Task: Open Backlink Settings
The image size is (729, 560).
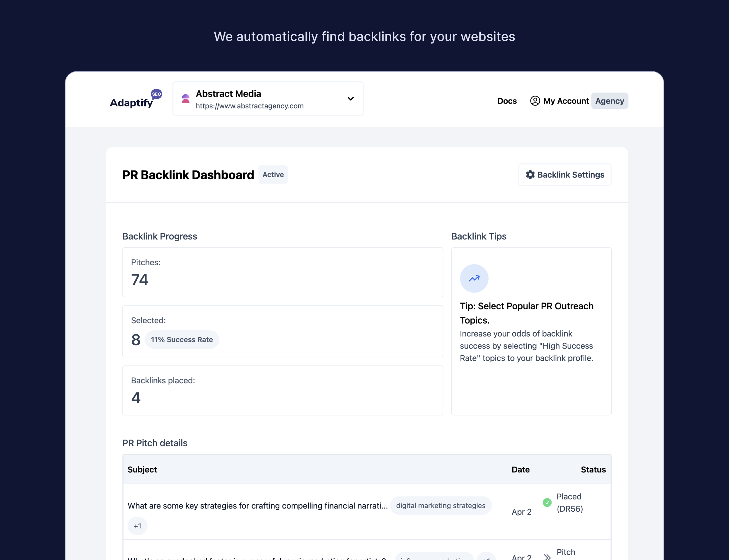Action: (565, 174)
